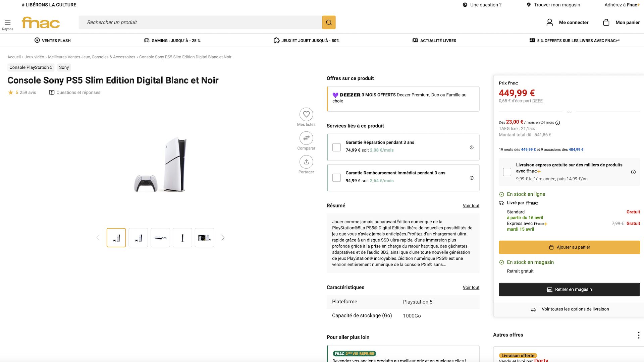Click Adhérez à Fnac+ link
The width and height of the screenshot is (644, 362).
point(622,5)
